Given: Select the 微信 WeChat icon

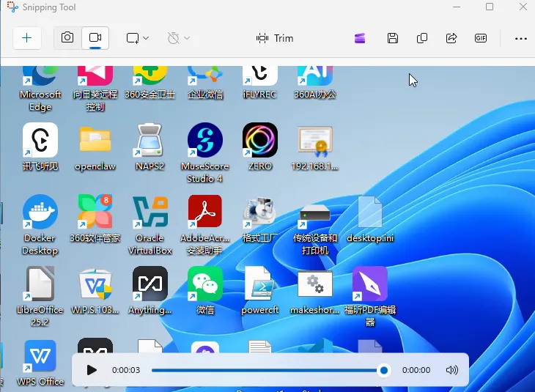Looking at the screenshot, I should 205,290.
